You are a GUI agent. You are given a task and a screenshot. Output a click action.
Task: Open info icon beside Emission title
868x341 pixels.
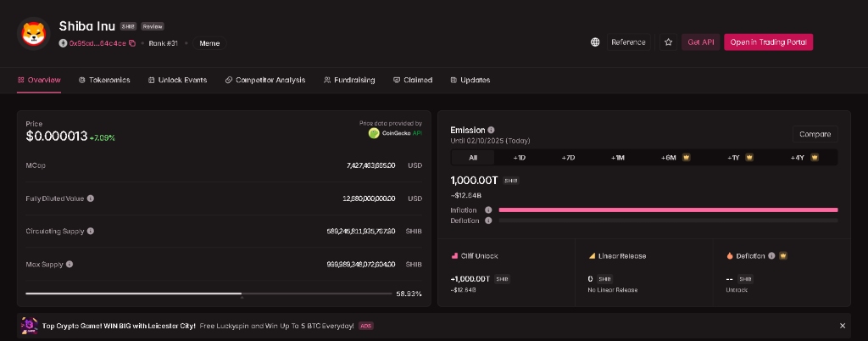tap(491, 130)
